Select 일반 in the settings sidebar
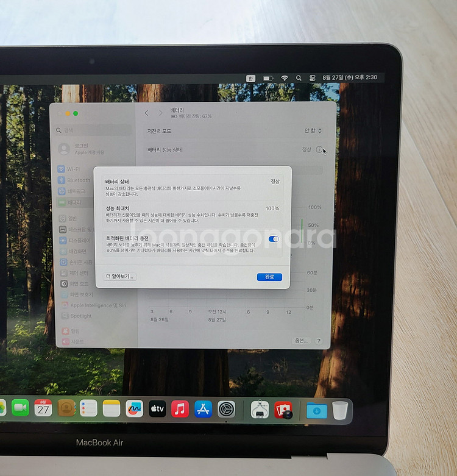The width and height of the screenshot is (457, 476). coord(68,218)
